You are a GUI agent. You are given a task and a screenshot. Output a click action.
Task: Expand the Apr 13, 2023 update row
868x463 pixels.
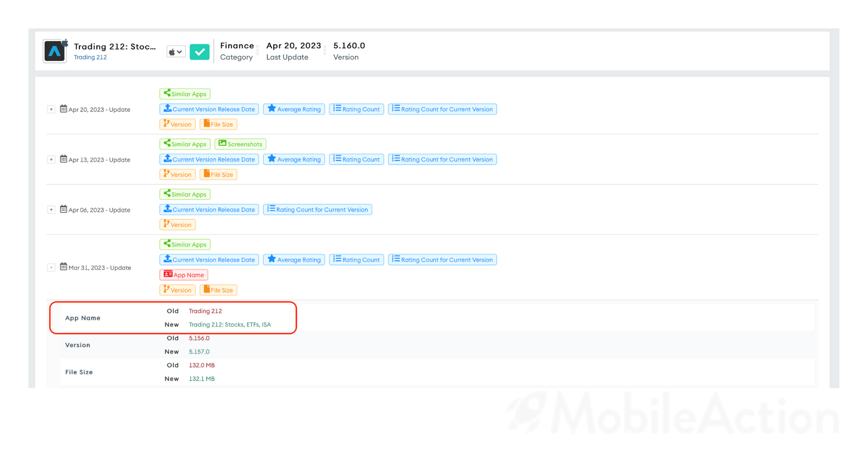click(51, 159)
